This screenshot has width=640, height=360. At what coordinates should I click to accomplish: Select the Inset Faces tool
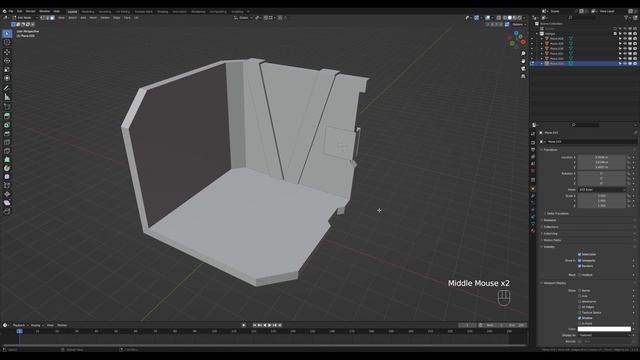click(x=7, y=125)
